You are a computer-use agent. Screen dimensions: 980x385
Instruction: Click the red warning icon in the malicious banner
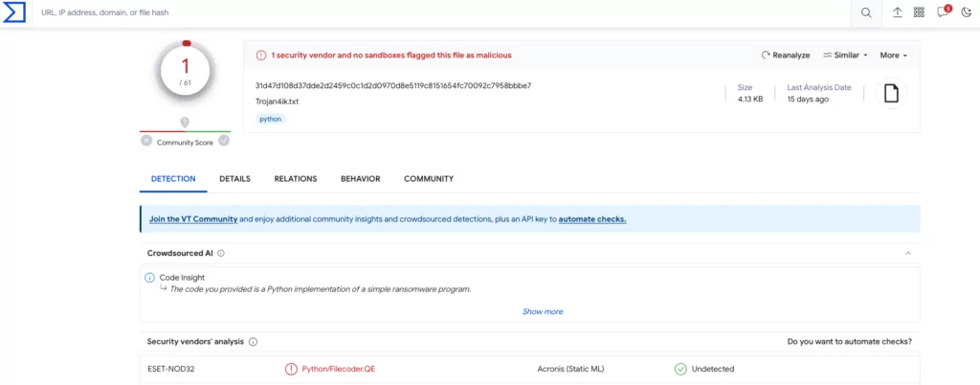click(261, 55)
